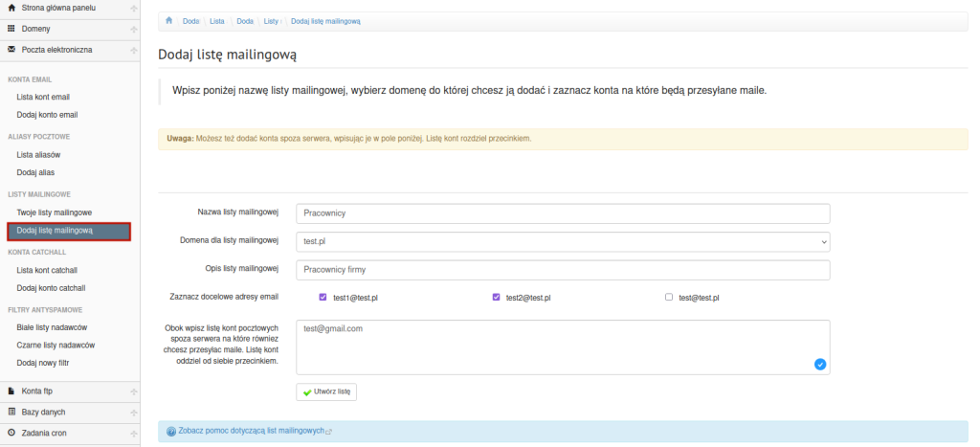Open the Domena dla listy mailingowej dropdown
Screen dimensions: 980x447
click(x=563, y=242)
